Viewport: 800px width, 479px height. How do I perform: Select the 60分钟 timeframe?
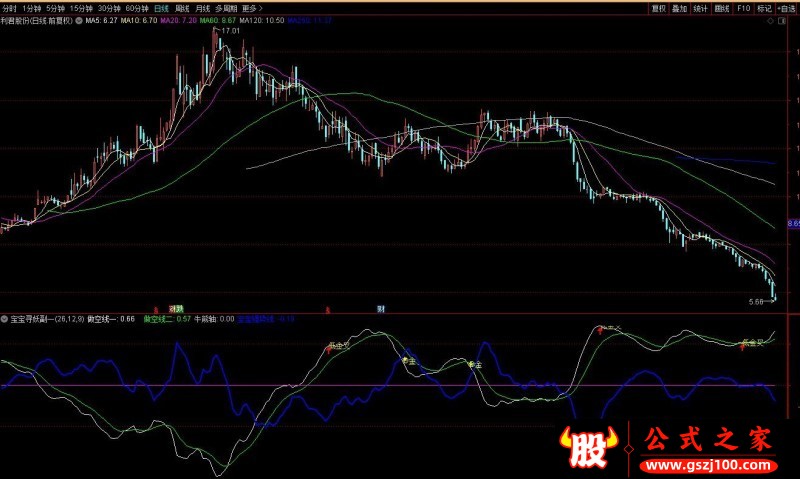[x=136, y=7]
